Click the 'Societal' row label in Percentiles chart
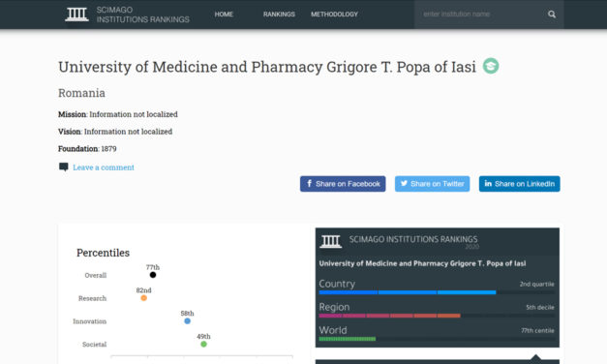Image resolution: width=607 pixels, height=364 pixels. click(x=94, y=345)
